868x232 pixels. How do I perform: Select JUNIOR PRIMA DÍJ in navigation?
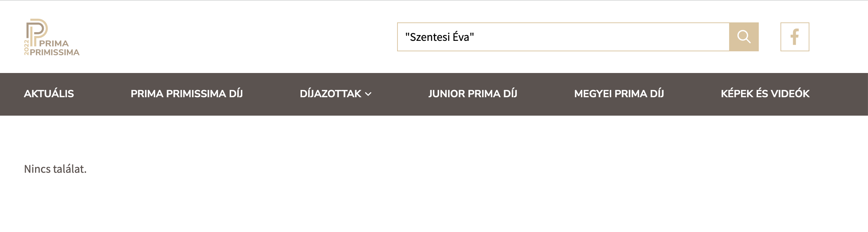[473, 94]
